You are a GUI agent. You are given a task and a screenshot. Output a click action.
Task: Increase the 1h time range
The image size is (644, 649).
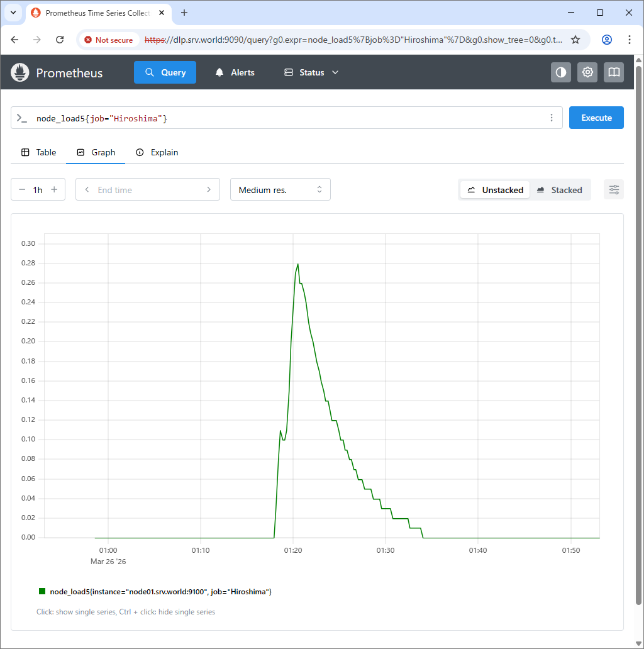coord(54,189)
